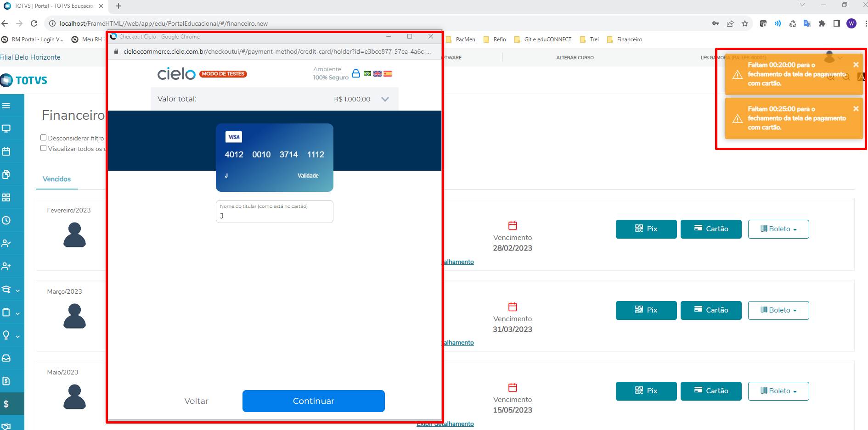Open the add-user icon in the sidebar
Screen dimensions: 868x430
(x=6, y=266)
